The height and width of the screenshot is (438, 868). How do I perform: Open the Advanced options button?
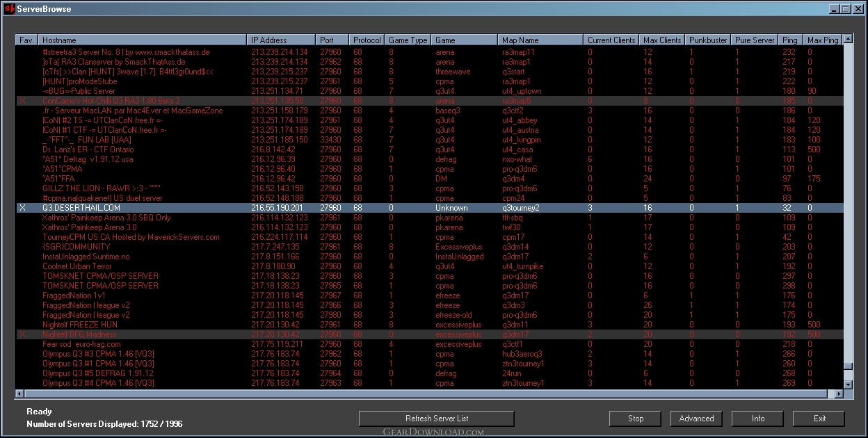697,419
